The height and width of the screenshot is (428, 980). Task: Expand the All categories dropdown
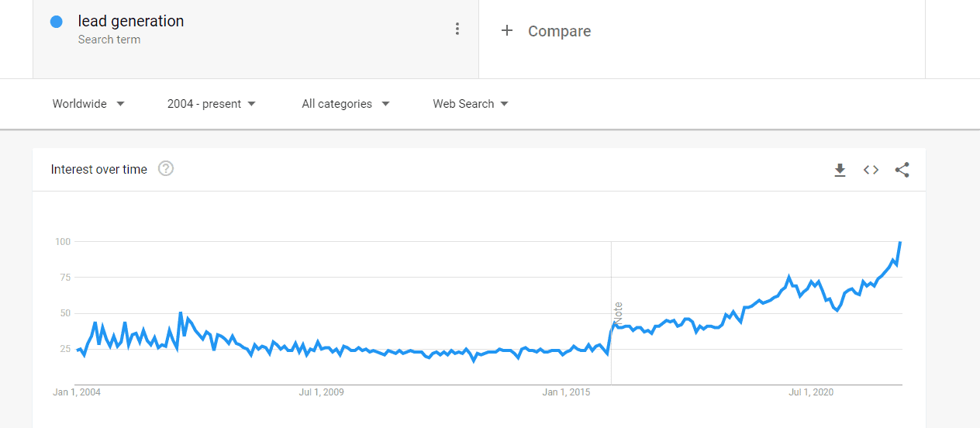pos(346,104)
